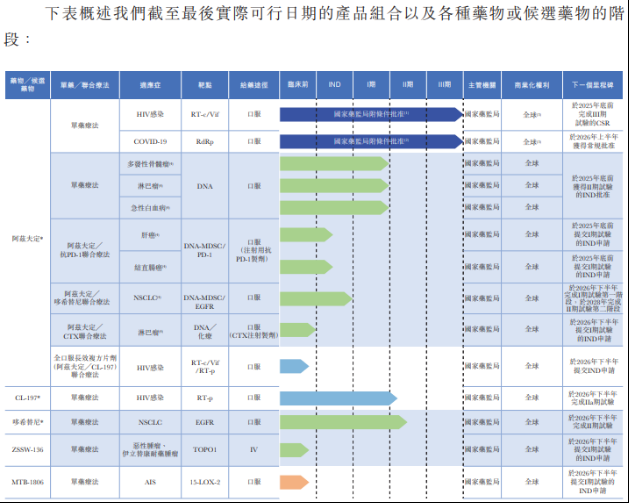The width and height of the screenshot is (629, 503).
Task: Select the 13-LOX-2 target cell
Action: pyautogui.click(x=206, y=482)
